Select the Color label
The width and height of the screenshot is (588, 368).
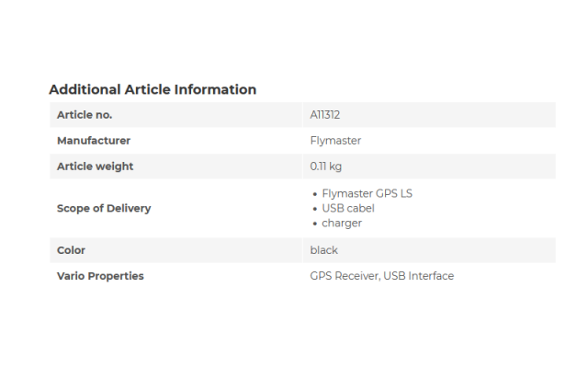[71, 250]
